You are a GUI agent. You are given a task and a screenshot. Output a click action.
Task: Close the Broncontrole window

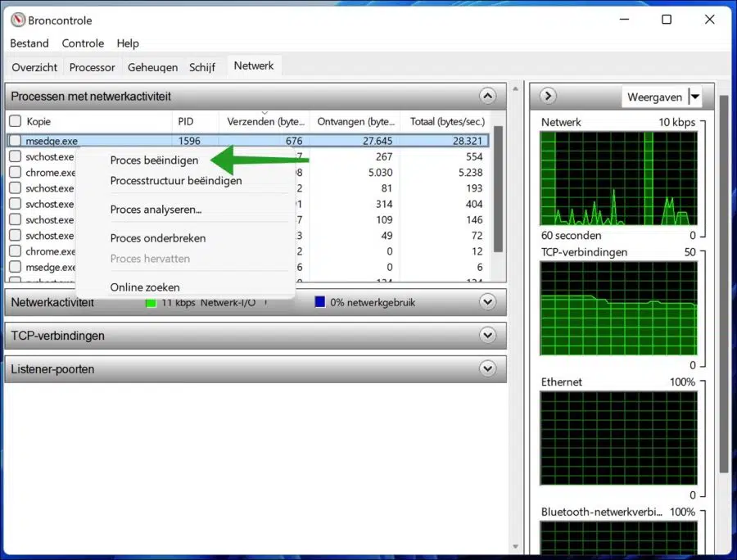click(710, 20)
